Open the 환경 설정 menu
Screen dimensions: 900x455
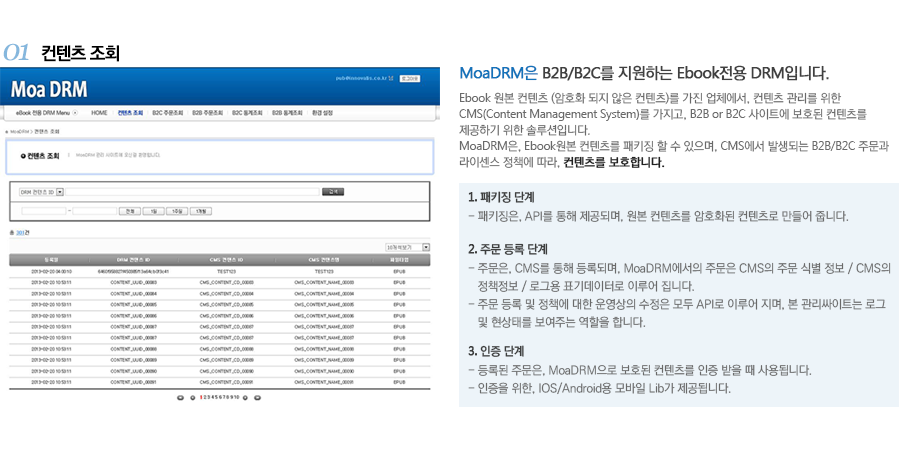[322, 113]
